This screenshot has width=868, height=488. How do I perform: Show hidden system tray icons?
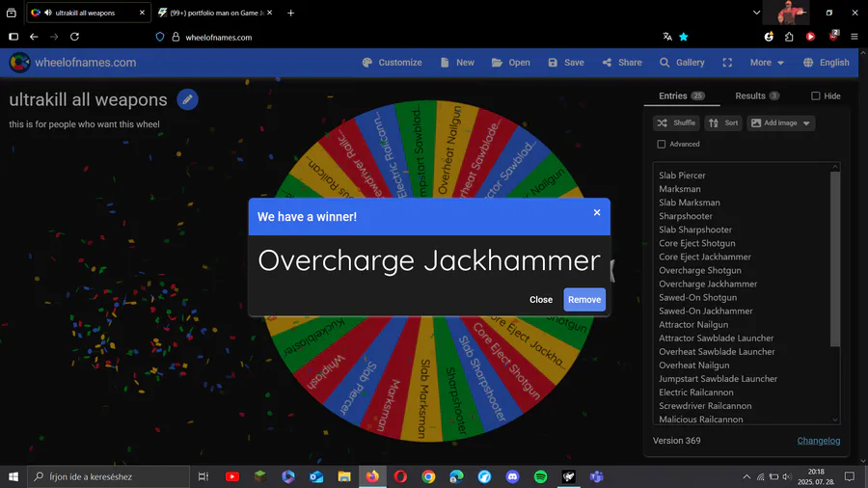tap(746, 476)
